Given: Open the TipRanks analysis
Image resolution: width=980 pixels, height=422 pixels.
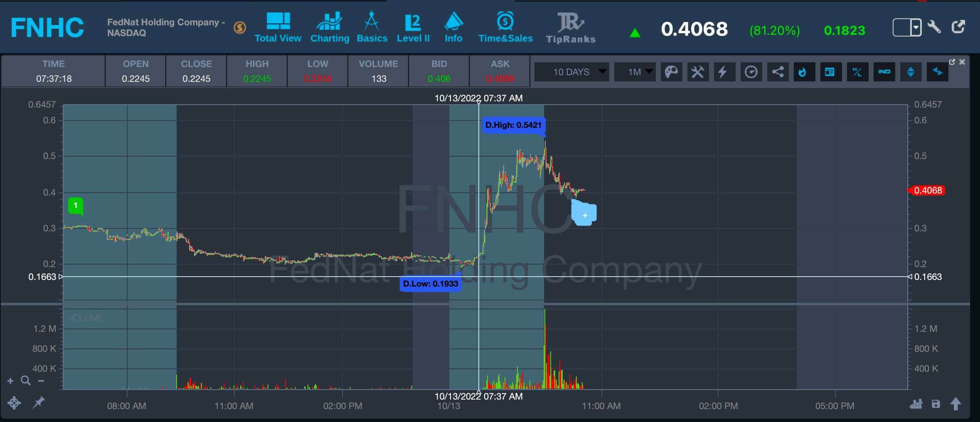Looking at the screenshot, I should [x=571, y=28].
